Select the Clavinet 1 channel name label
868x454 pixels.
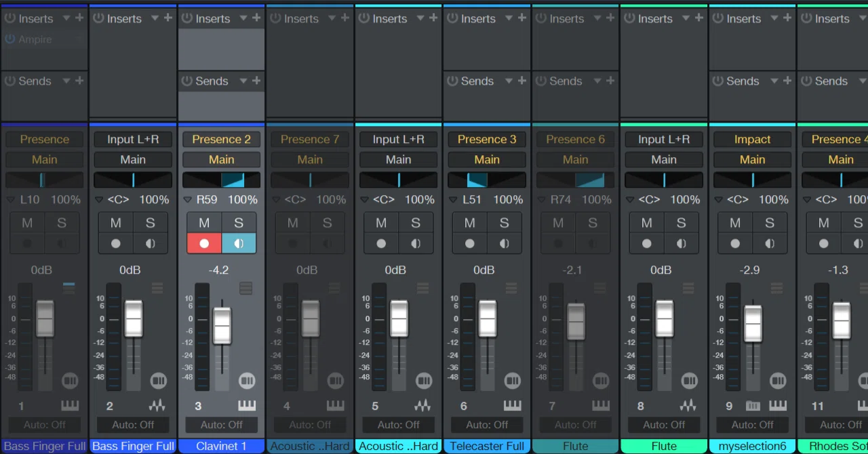pos(221,446)
